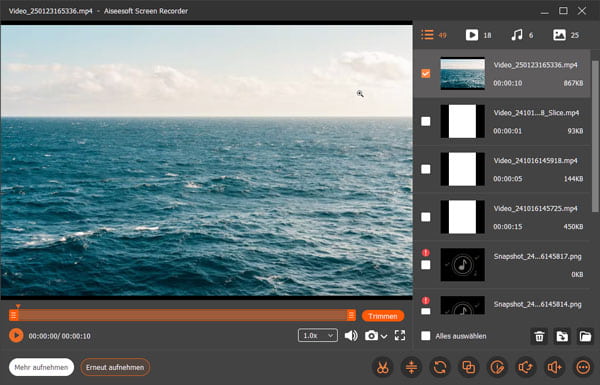Check the Snapshot_24...6145817.png checkbox

[426, 265]
